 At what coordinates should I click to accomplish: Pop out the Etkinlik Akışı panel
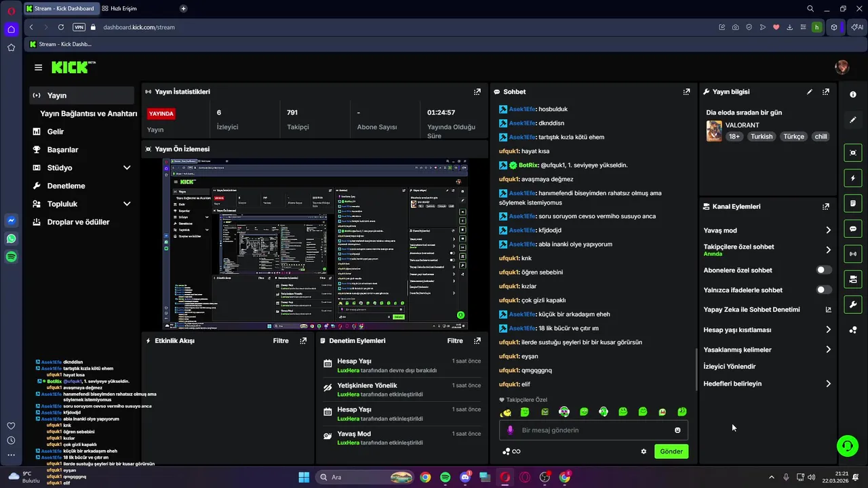[x=303, y=341]
